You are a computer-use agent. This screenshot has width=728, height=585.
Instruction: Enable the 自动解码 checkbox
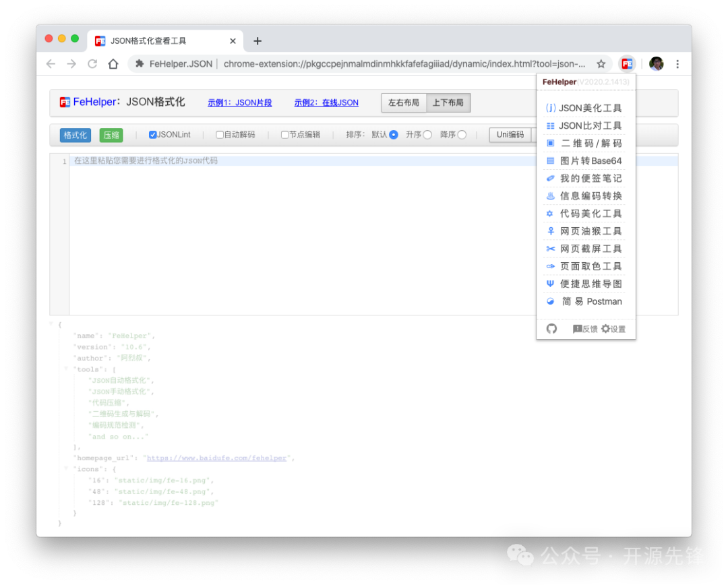coord(220,135)
